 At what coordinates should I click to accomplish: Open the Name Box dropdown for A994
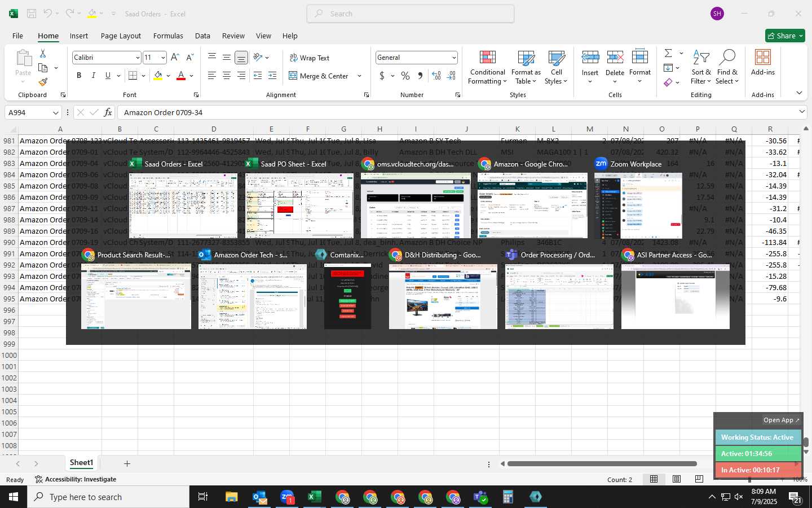click(x=55, y=112)
